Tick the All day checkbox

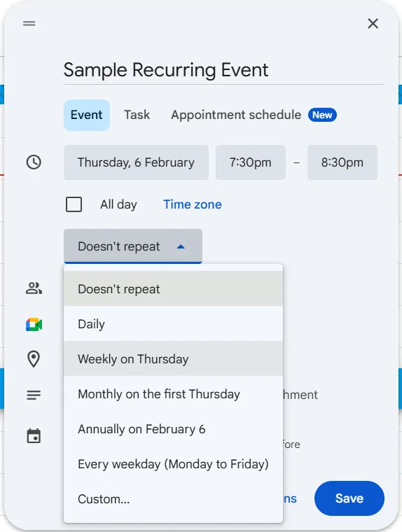[74, 204]
